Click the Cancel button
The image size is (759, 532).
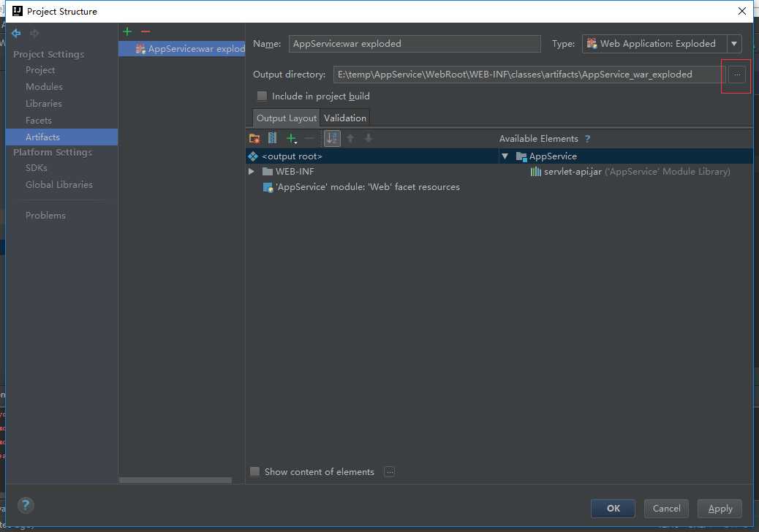pyautogui.click(x=666, y=509)
